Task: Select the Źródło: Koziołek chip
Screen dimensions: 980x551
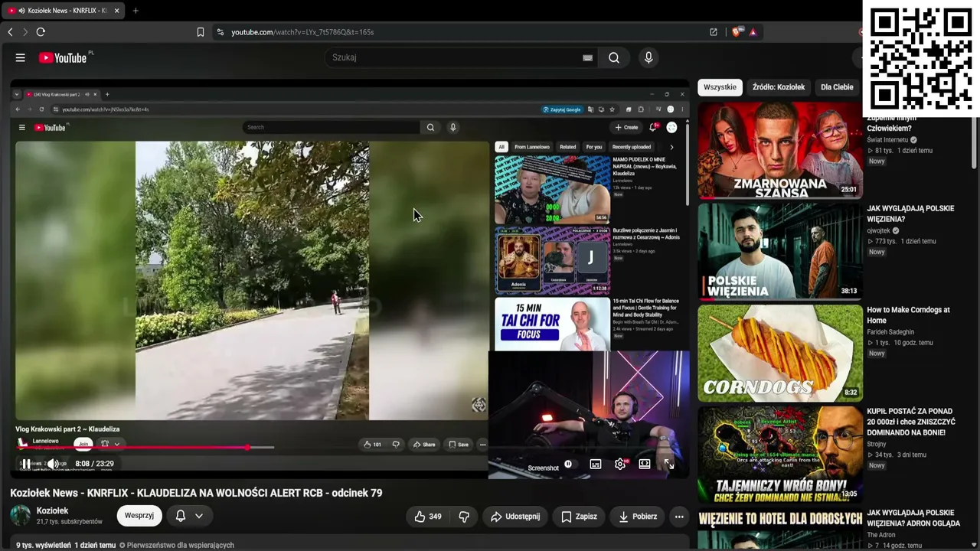Action: click(779, 87)
